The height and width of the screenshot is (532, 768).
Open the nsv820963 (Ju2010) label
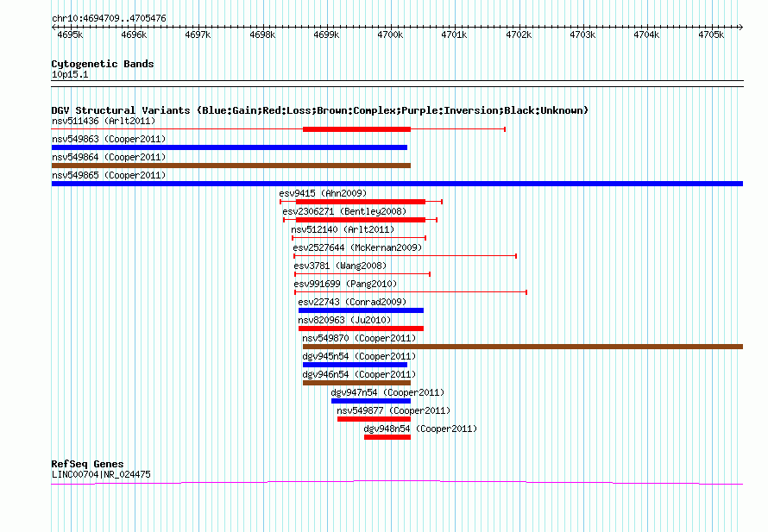point(344,320)
